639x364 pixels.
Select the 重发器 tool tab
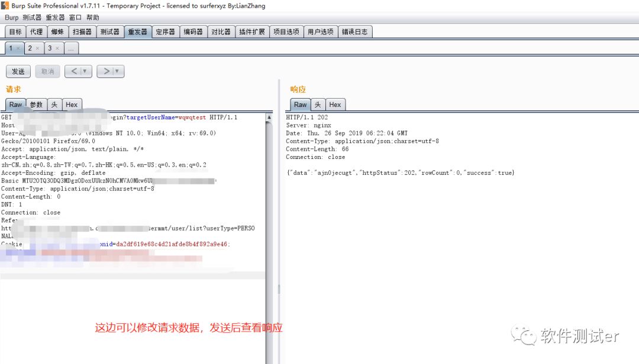click(x=138, y=32)
